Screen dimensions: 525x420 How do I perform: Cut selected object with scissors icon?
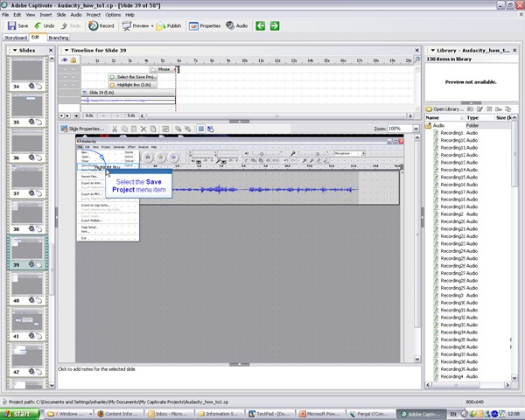pyautogui.click(x=115, y=129)
